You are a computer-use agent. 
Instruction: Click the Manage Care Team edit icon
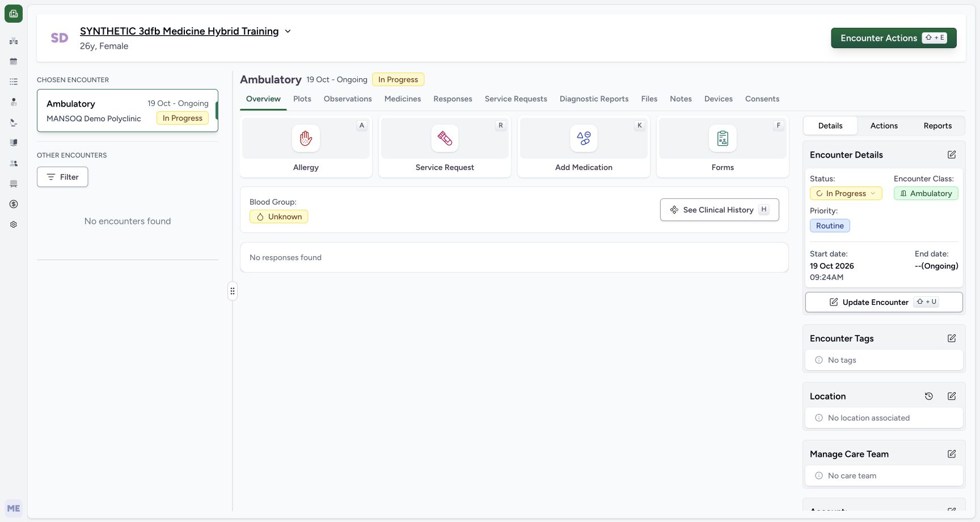pos(952,454)
